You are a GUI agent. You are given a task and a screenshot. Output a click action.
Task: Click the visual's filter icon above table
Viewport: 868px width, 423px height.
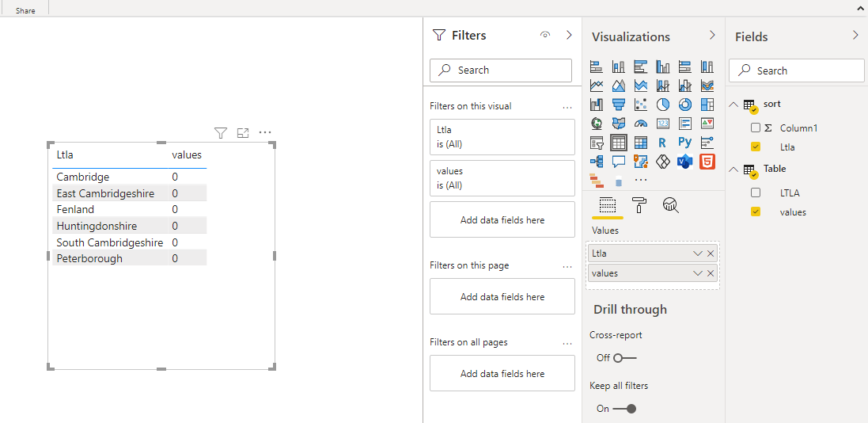coord(221,132)
